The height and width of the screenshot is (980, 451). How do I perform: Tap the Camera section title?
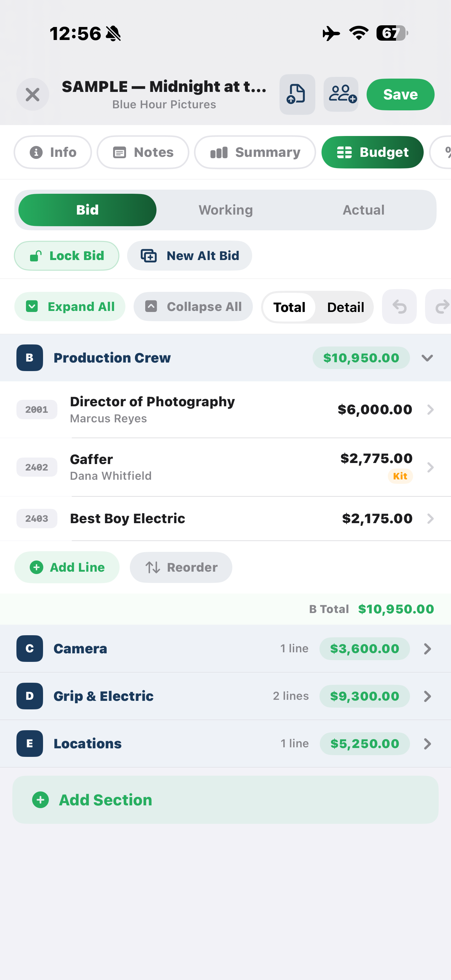tap(80, 649)
